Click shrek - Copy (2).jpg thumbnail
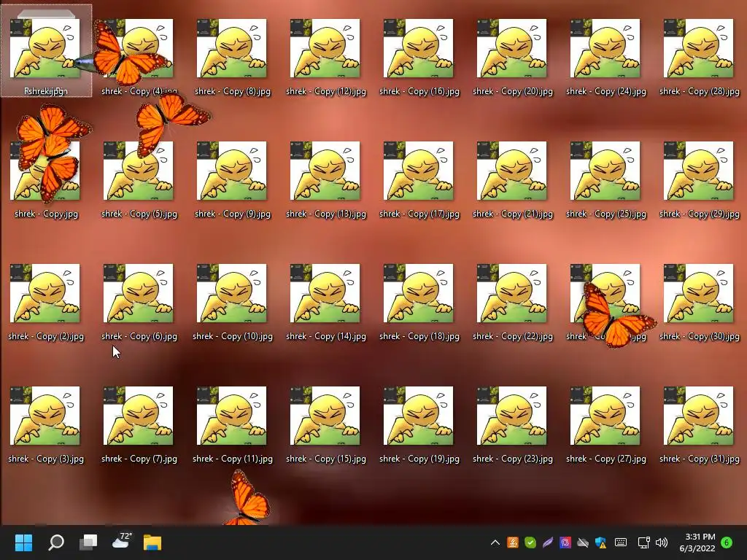 (45, 293)
